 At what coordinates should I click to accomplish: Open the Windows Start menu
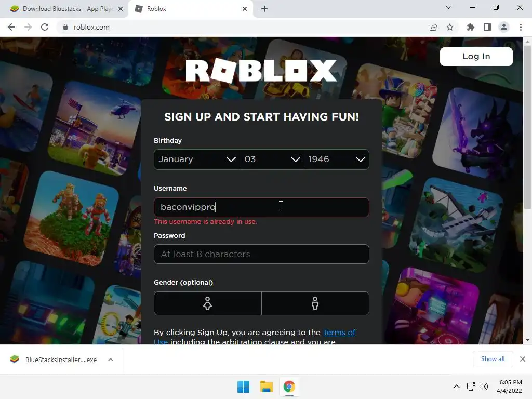[243, 387]
